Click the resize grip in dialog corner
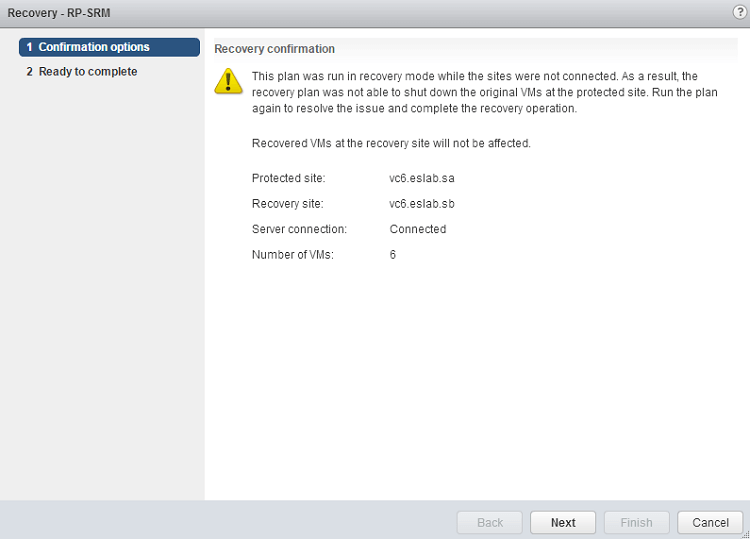This screenshot has width=750, height=539. (x=743, y=533)
